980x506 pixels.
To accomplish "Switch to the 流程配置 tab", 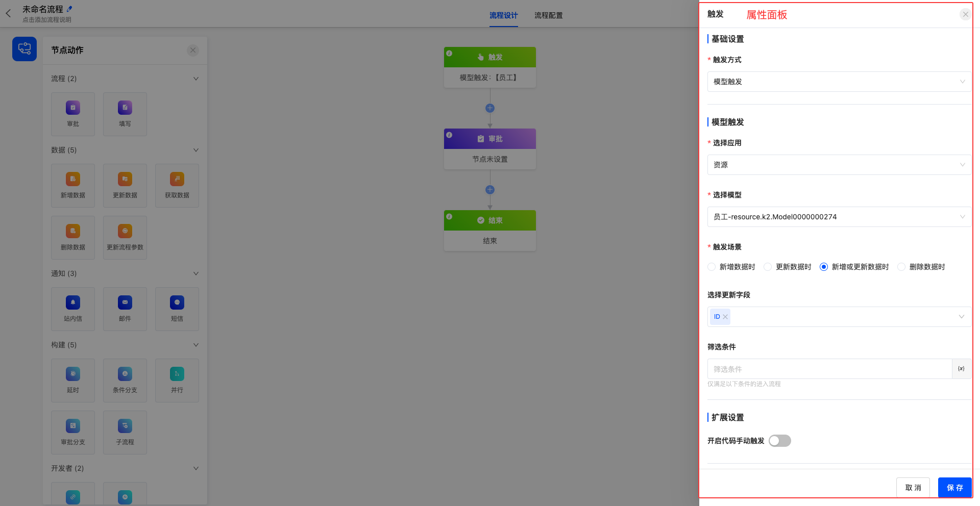I will tap(548, 15).
